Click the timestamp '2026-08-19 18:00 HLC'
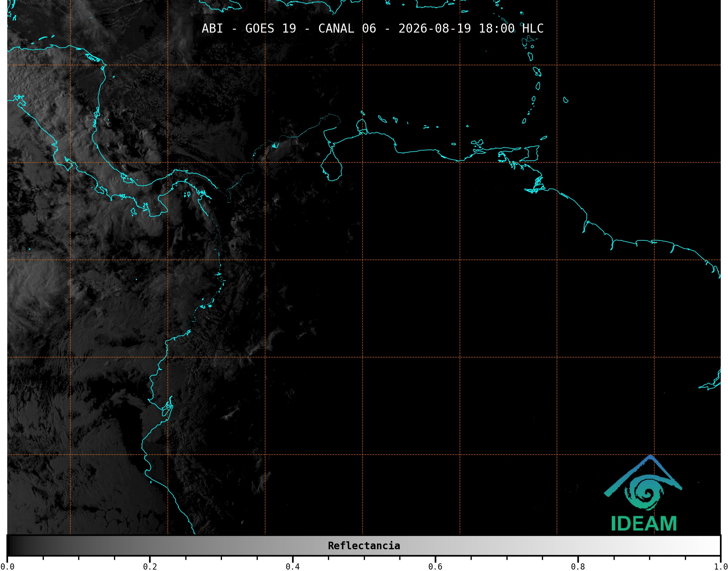Screen dimensions: 728x571 (x=471, y=28)
